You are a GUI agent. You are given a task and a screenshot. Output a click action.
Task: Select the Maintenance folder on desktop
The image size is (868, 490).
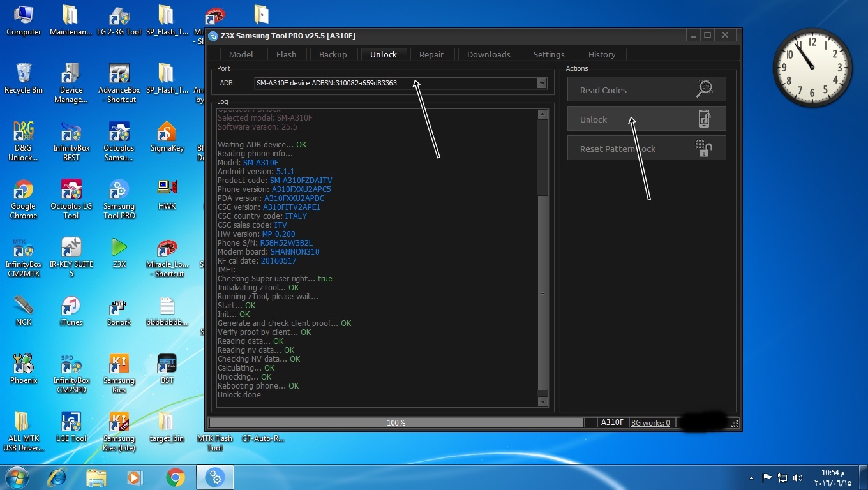(x=71, y=20)
